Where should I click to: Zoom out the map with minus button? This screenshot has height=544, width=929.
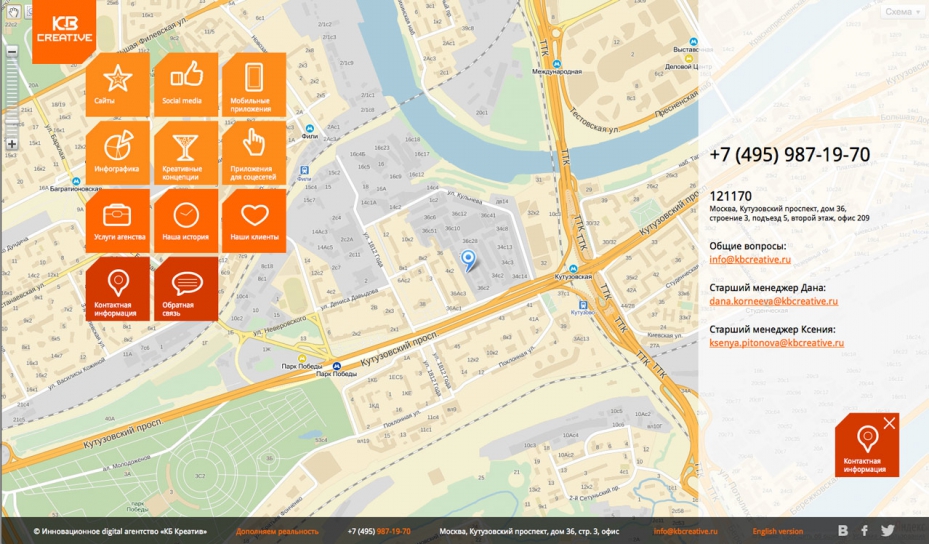click(12, 52)
